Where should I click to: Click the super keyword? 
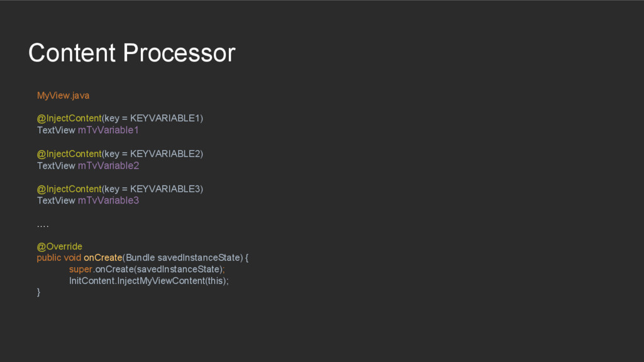pyautogui.click(x=80, y=269)
